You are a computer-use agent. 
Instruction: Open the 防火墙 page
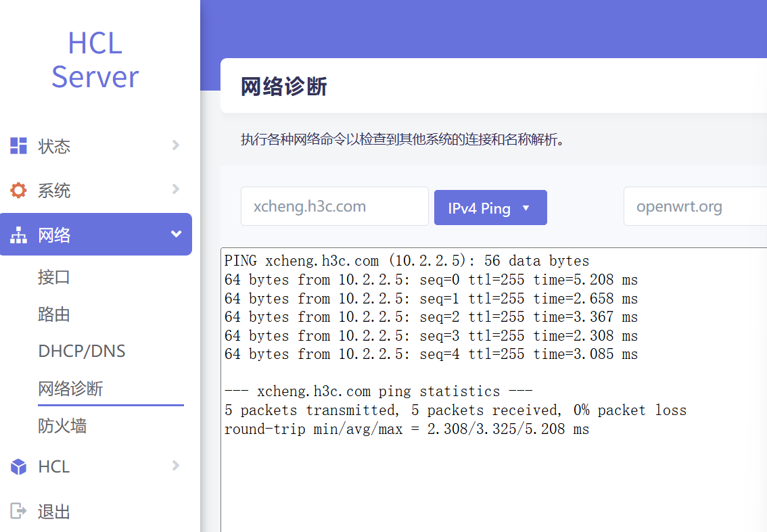[x=62, y=426]
